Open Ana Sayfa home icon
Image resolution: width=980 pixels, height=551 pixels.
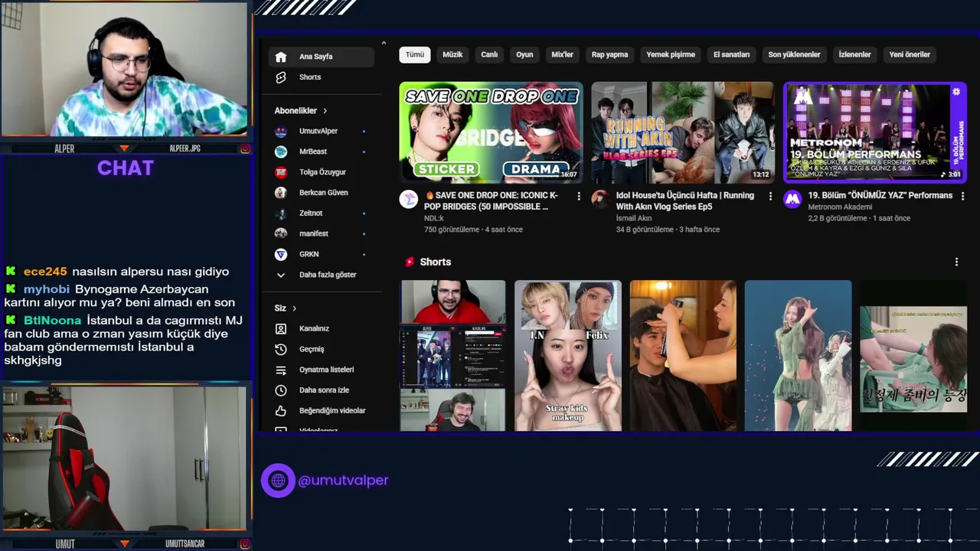point(281,57)
